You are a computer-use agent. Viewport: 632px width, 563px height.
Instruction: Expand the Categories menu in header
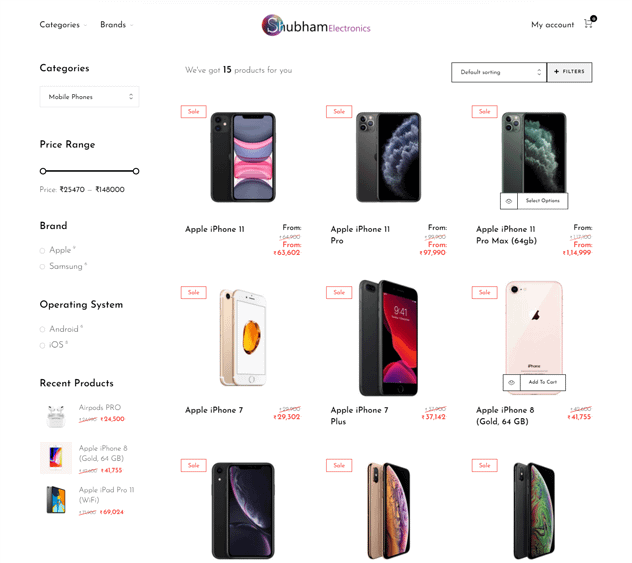[63, 25]
